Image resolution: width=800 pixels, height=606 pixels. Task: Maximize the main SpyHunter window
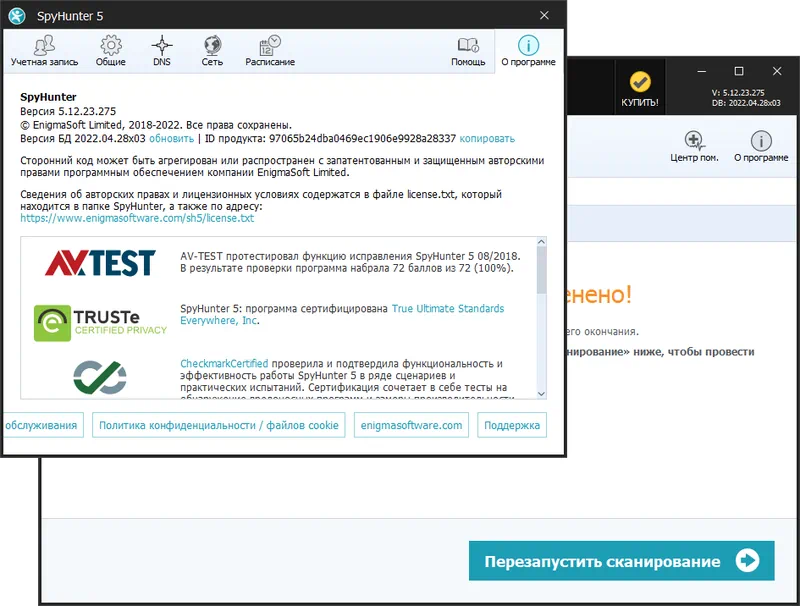(739, 71)
